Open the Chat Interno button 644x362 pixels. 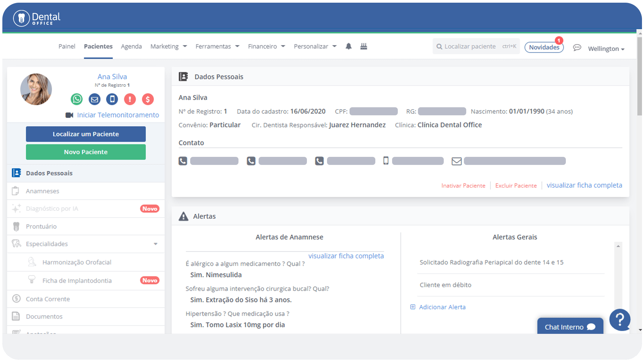[570, 326]
